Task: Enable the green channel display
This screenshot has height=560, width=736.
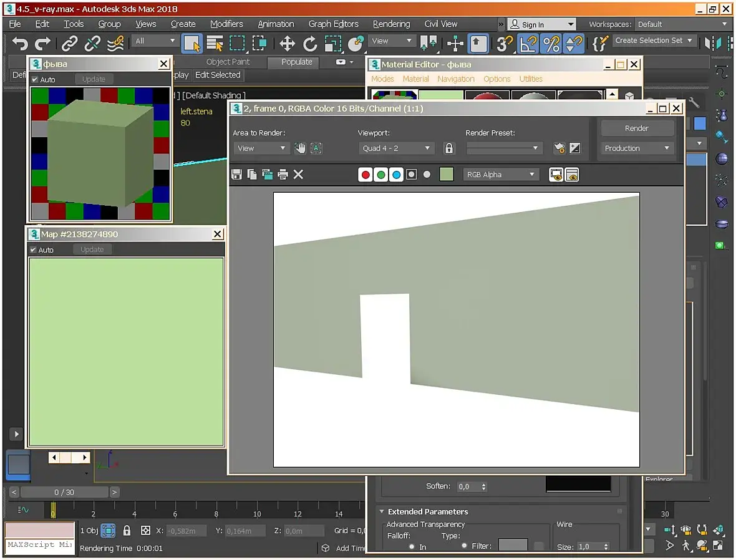Action: (381, 175)
